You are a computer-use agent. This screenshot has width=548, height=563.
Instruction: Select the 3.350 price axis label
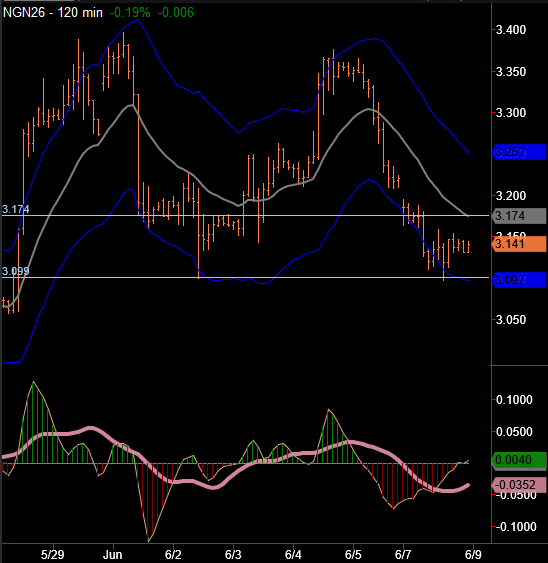click(511, 72)
